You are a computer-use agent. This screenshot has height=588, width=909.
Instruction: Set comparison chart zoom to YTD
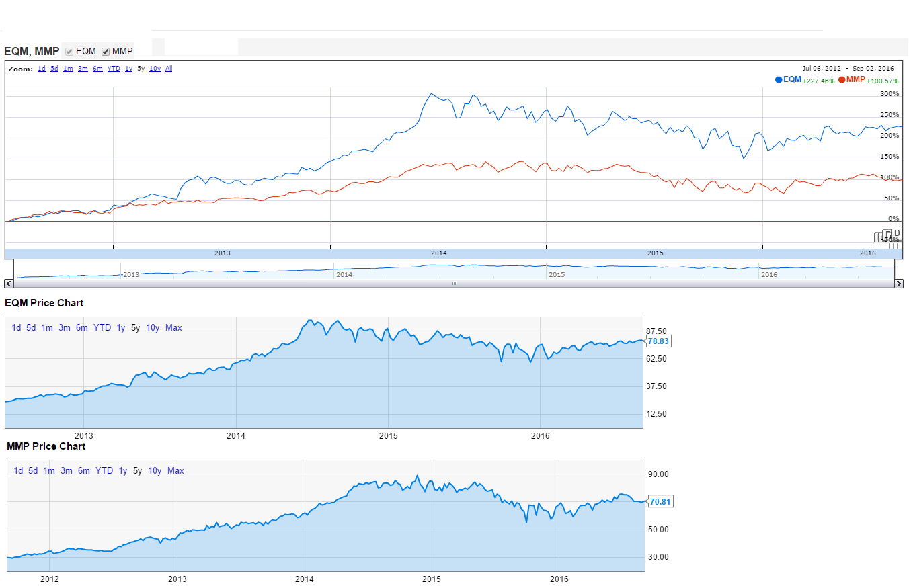pos(114,69)
